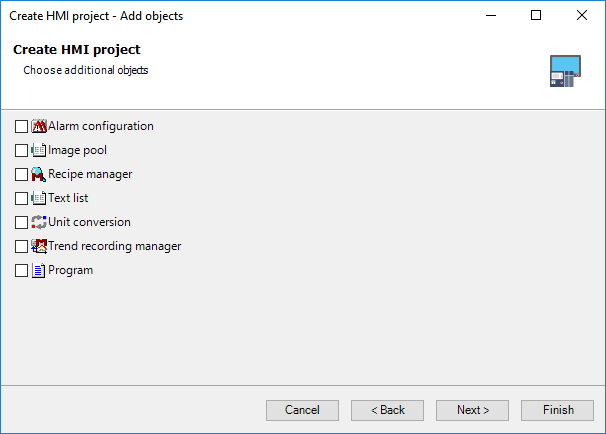Enable the Alarm configuration checkbox

pos(21,126)
